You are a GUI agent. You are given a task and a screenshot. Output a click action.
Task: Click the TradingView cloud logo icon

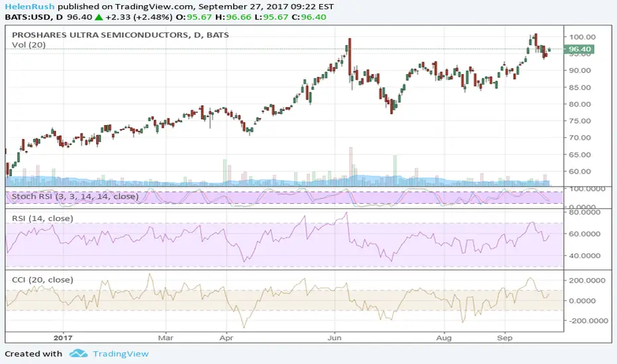point(78,353)
